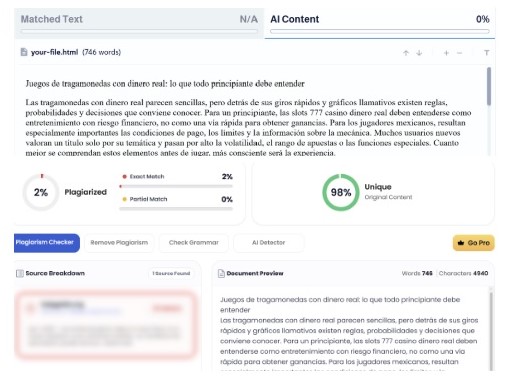Click the text format T icon
508x383 pixels.
tap(487, 53)
